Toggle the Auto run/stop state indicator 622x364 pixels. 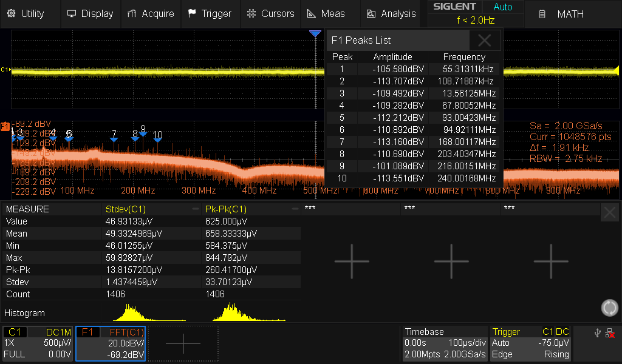[502, 7]
